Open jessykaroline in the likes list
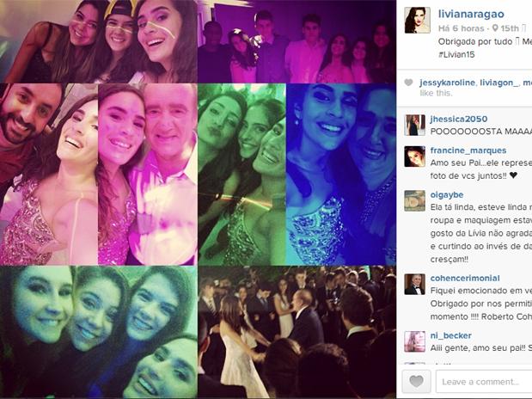 coord(447,83)
